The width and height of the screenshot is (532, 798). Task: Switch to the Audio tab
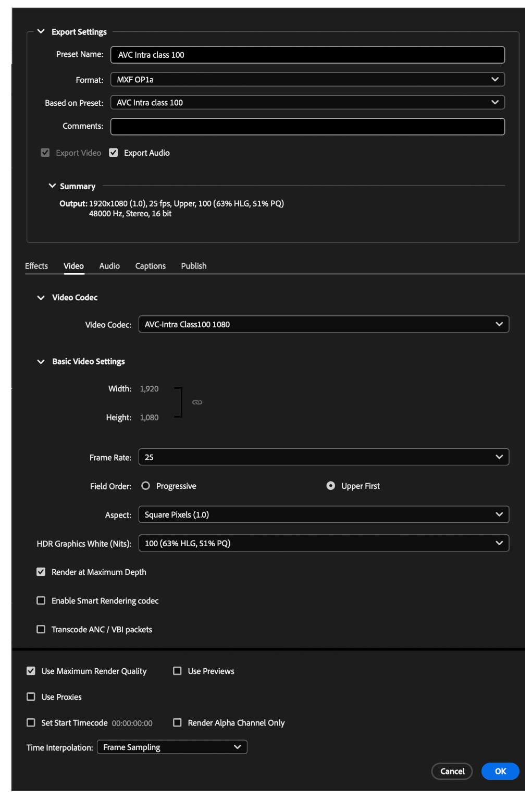[109, 266]
